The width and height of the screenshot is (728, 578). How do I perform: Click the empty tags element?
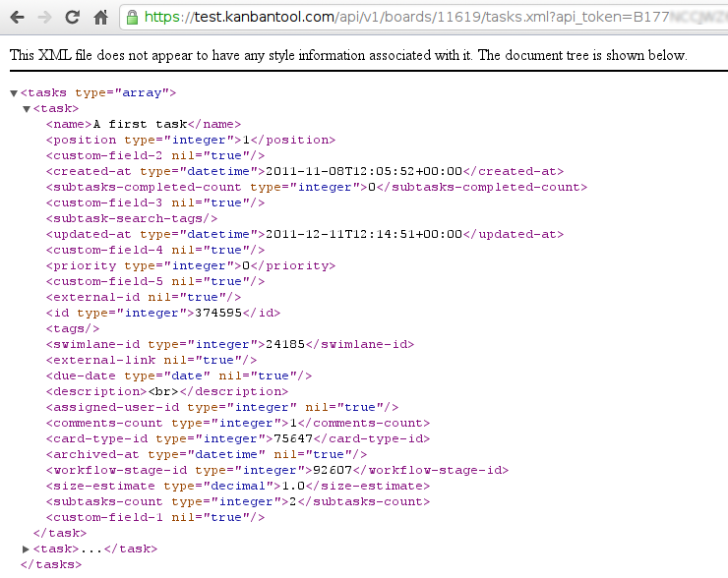click(x=73, y=329)
